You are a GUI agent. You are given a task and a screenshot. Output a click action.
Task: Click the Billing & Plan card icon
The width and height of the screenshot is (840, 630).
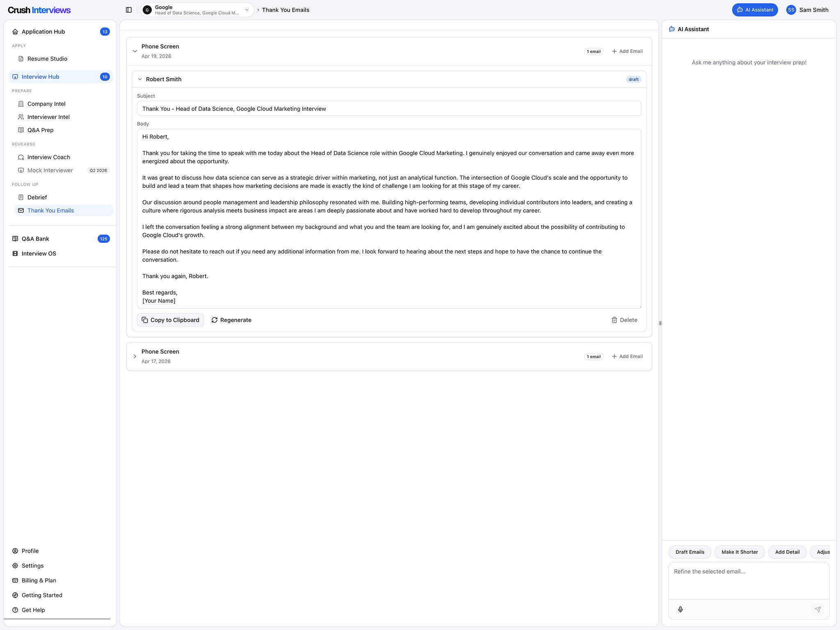point(15,580)
